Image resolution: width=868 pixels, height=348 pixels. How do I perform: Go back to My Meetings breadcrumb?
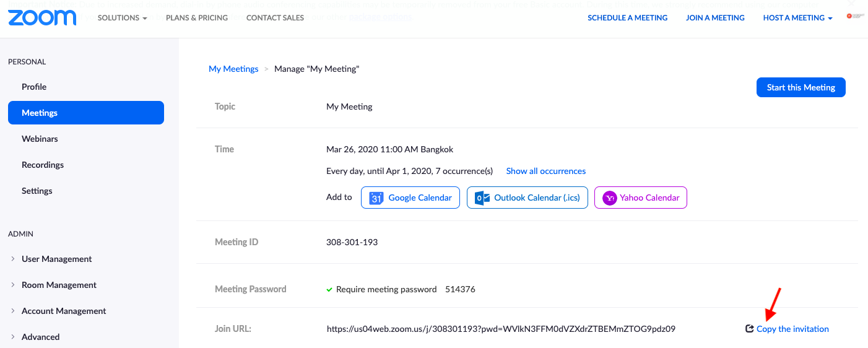click(x=233, y=69)
